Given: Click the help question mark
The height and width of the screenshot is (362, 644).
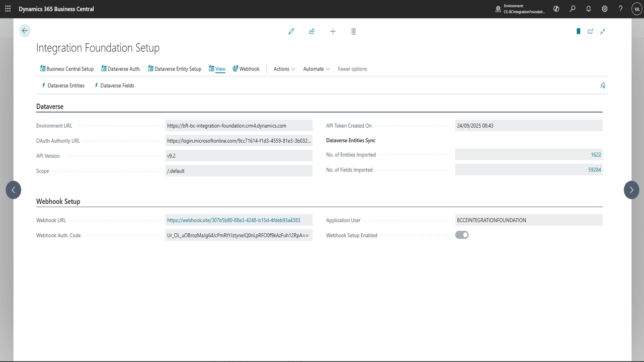Looking at the screenshot, I should click(x=621, y=9).
